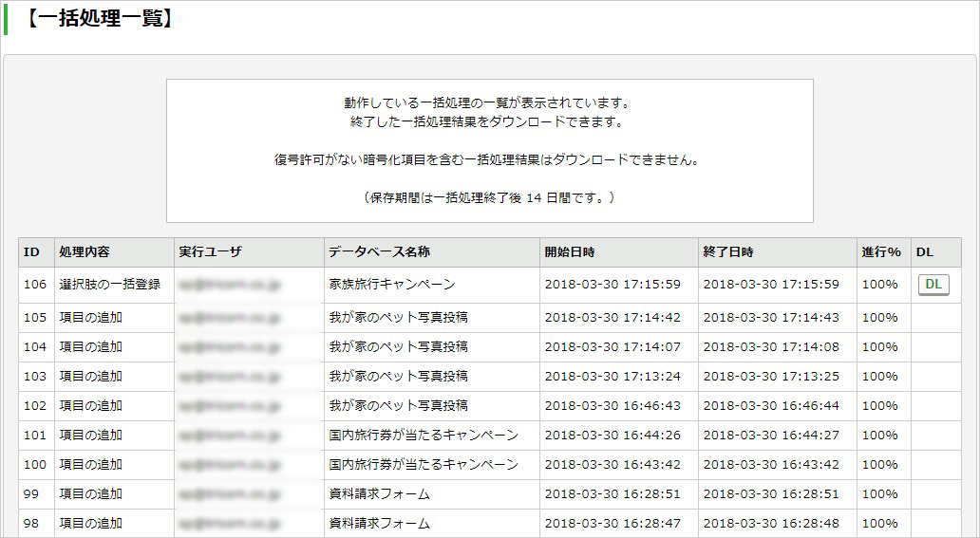
Task: Click the 【一括処理一覧】 page heading
Action: tap(99, 19)
